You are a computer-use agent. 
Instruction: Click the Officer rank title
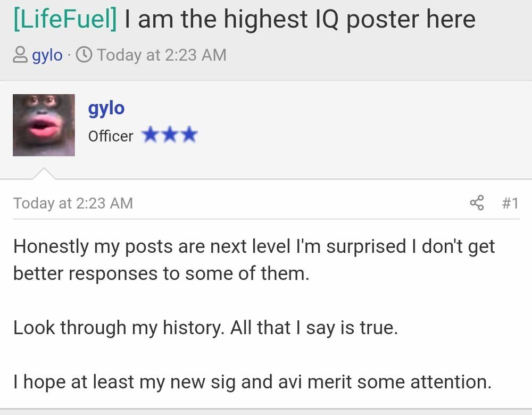(111, 136)
